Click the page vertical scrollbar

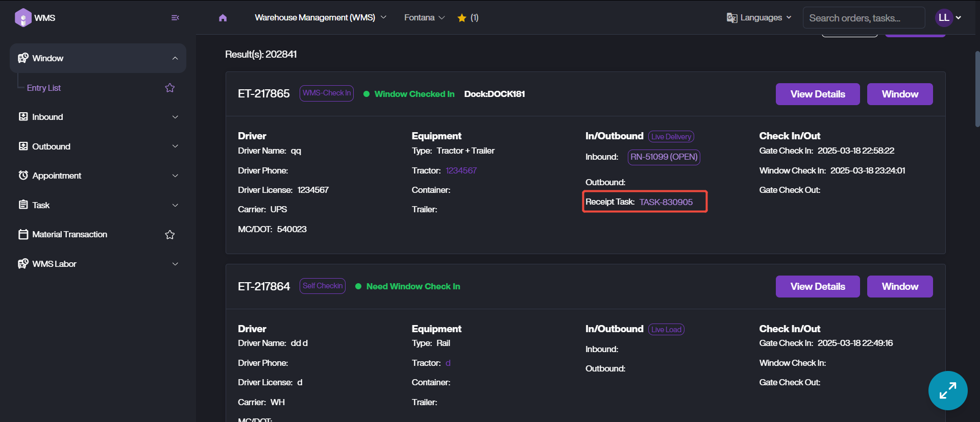pos(977,89)
